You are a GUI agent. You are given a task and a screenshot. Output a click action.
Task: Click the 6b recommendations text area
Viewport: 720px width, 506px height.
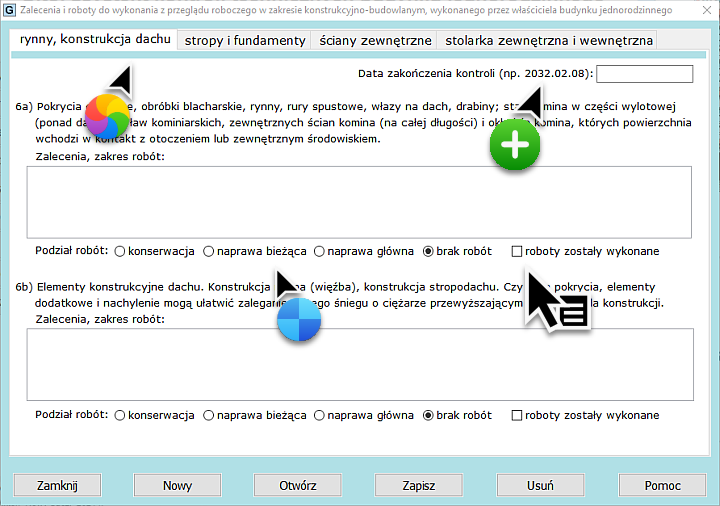[359, 365]
